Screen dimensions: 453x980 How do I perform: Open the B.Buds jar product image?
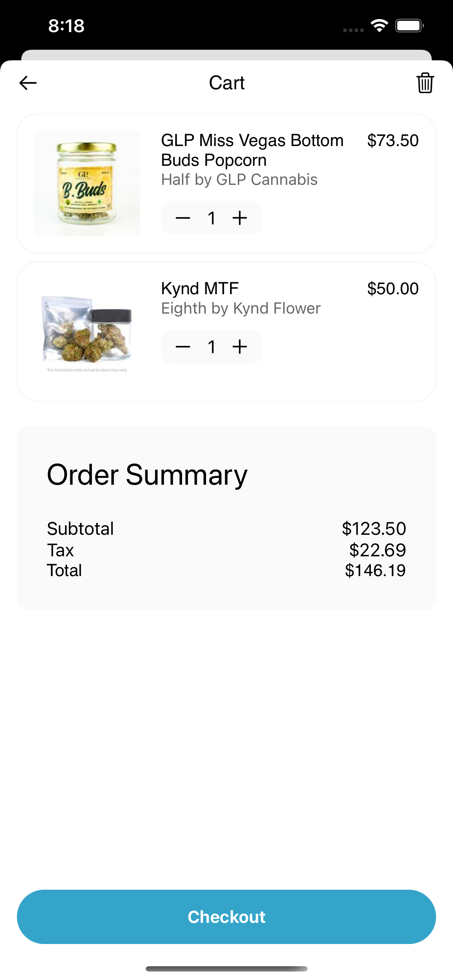[x=87, y=183]
